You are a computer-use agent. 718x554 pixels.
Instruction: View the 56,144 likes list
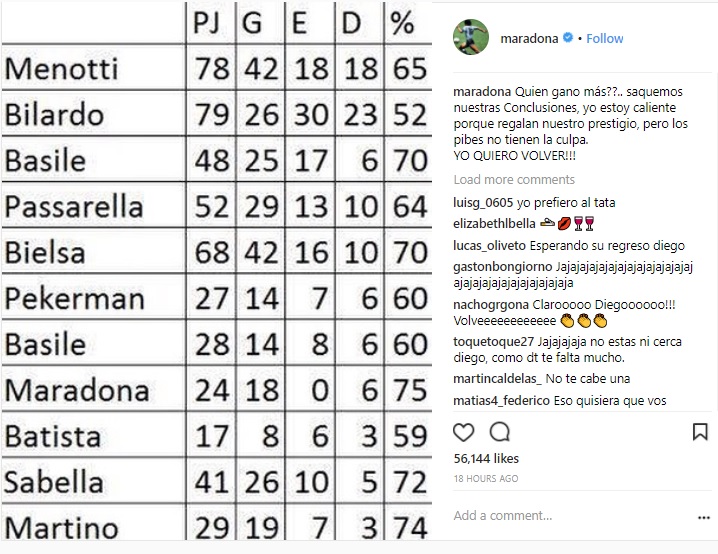click(486, 458)
